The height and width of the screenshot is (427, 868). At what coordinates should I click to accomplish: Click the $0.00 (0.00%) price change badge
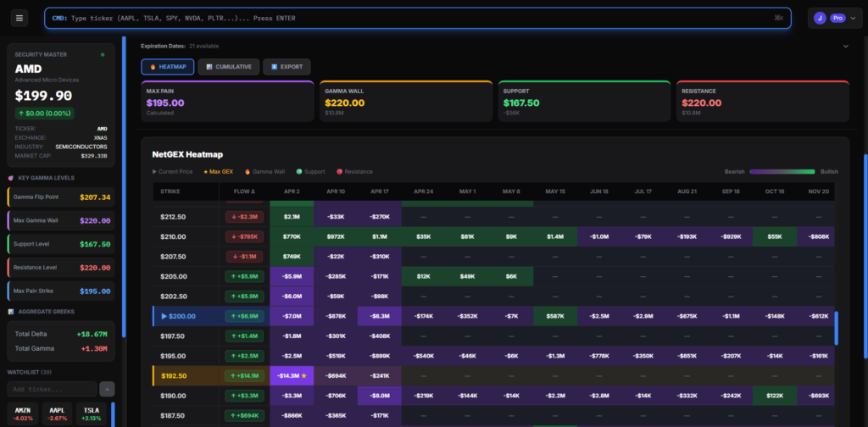point(44,113)
